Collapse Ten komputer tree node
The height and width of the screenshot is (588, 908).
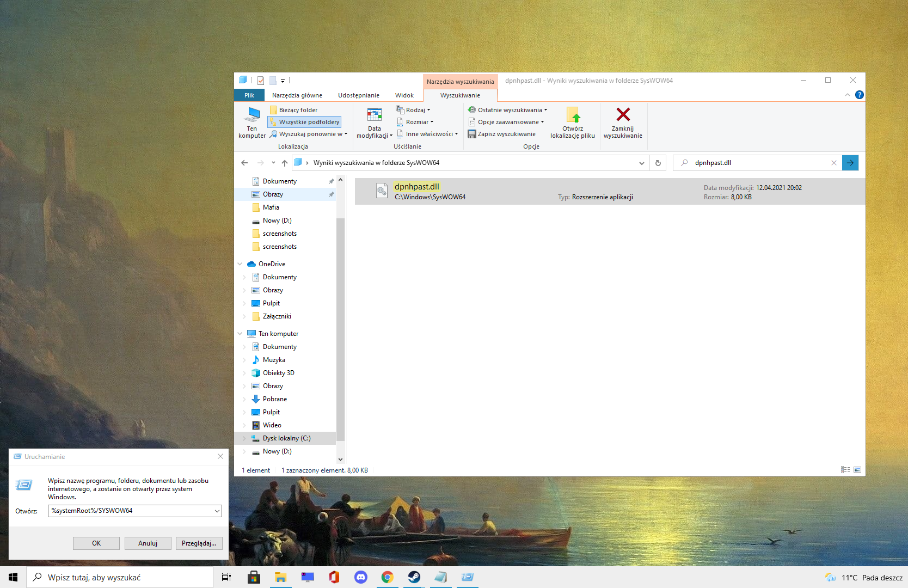240,334
